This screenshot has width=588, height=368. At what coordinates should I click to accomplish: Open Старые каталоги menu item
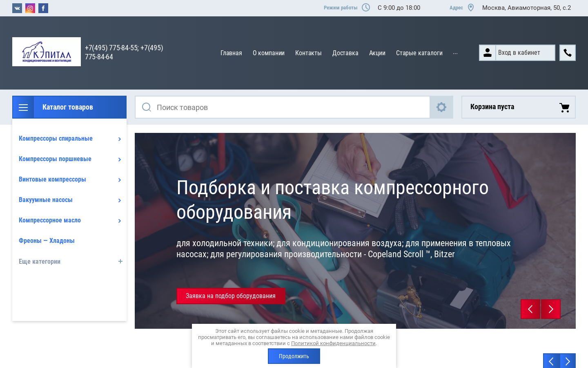pyautogui.click(x=419, y=53)
